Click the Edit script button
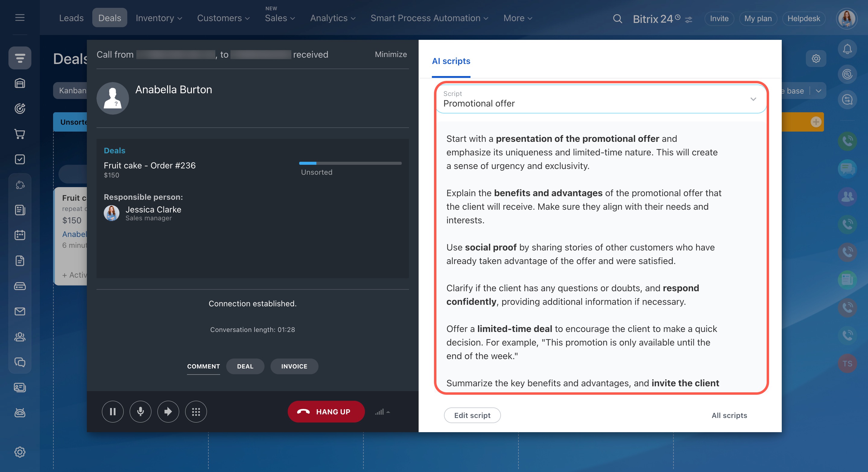 pyautogui.click(x=472, y=415)
